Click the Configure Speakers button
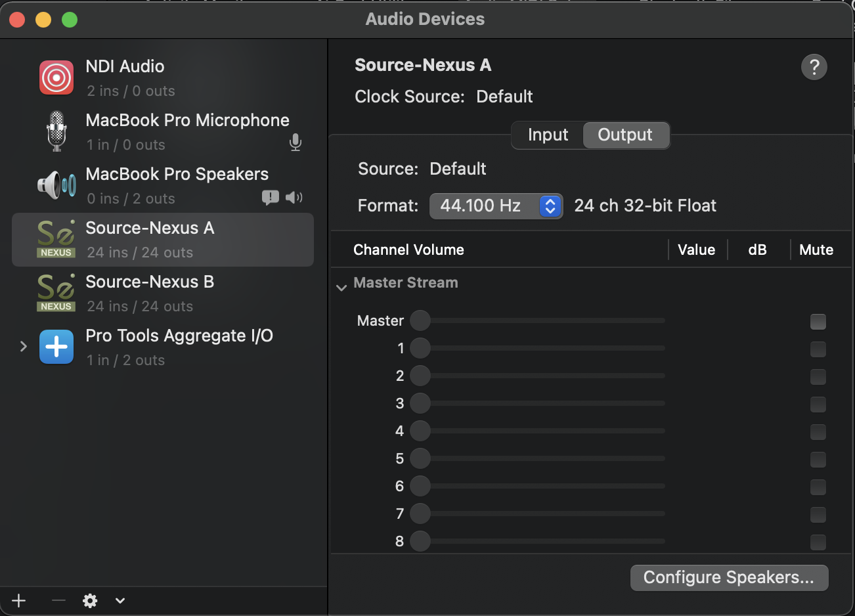Screen dimensions: 855x616 click(x=729, y=578)
